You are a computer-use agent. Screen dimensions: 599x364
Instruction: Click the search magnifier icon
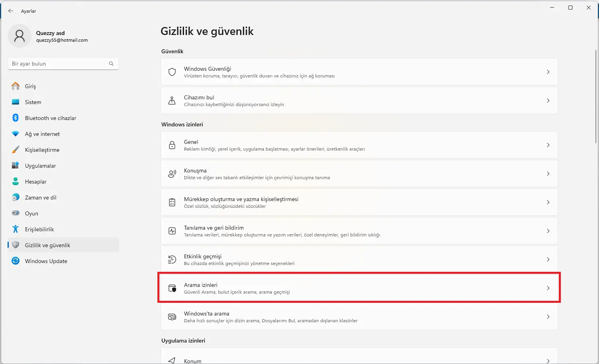pos(111,64)
